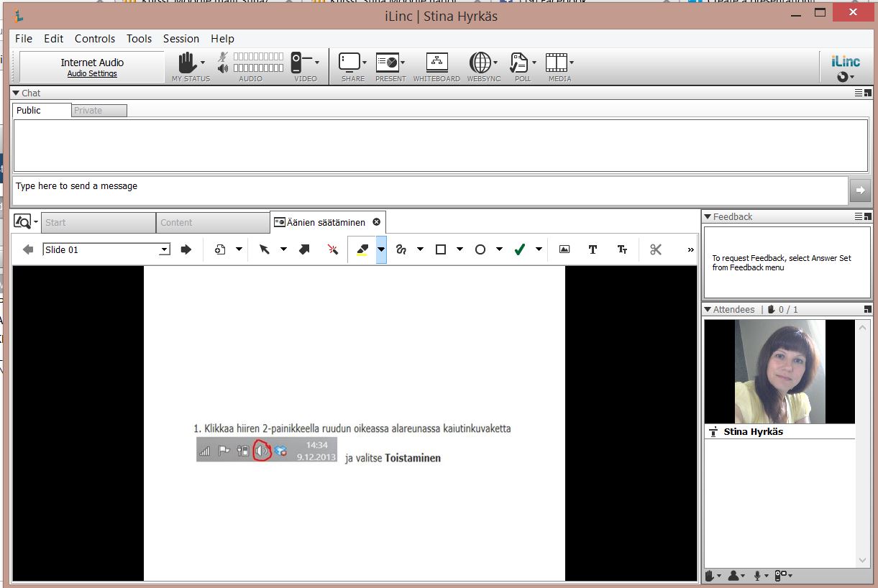
Task: Click the insert image tool
Action: pyautogui.click(x=564, y=249)
